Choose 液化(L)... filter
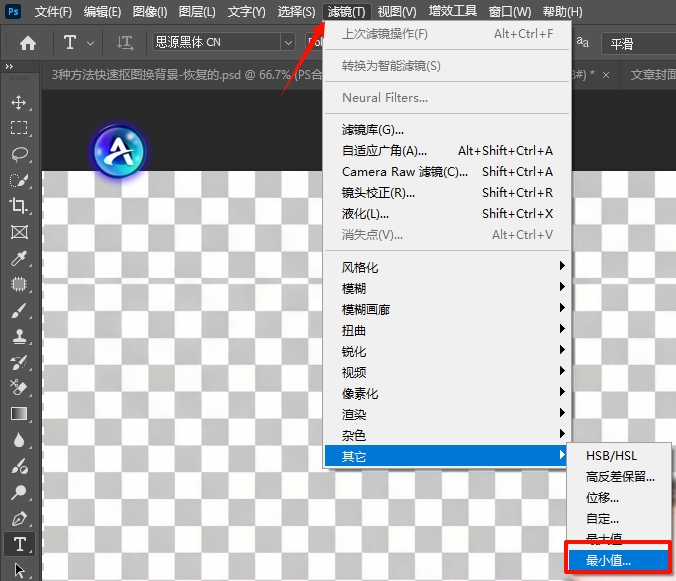 point(447,214)
